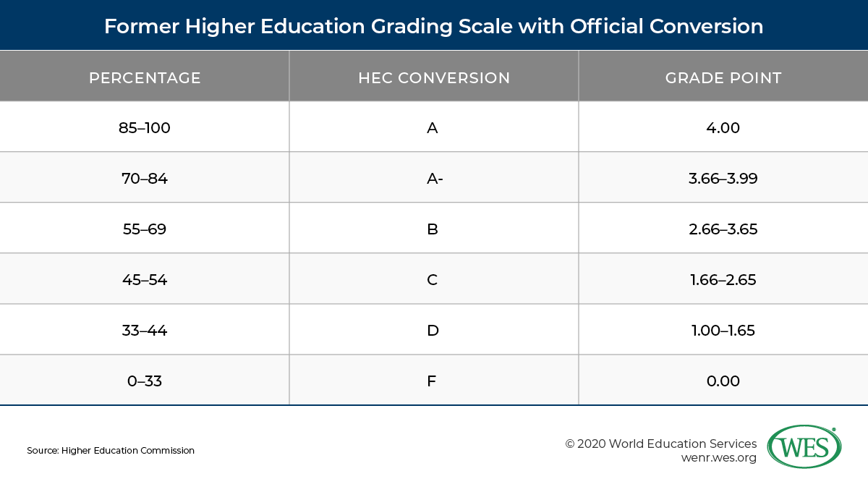Click the 2020 World Education Services copyright
The height and width of the screenshot is (492, 868).
tap(661, 444)
